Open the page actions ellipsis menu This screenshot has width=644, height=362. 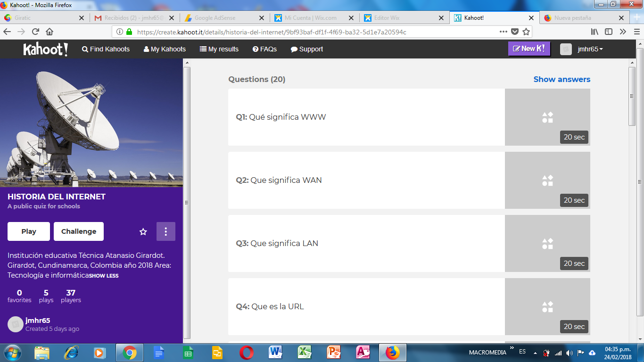(x=504, y=32)
